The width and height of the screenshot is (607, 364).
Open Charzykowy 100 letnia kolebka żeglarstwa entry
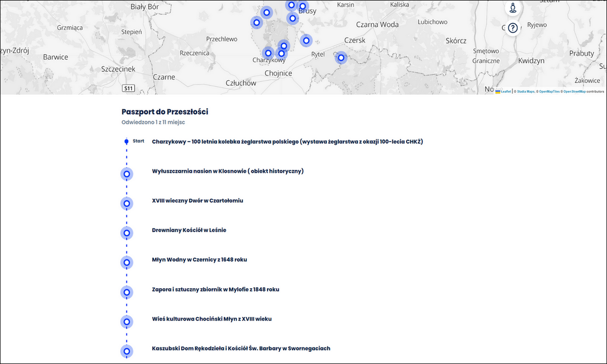click(x=287, y=142)
